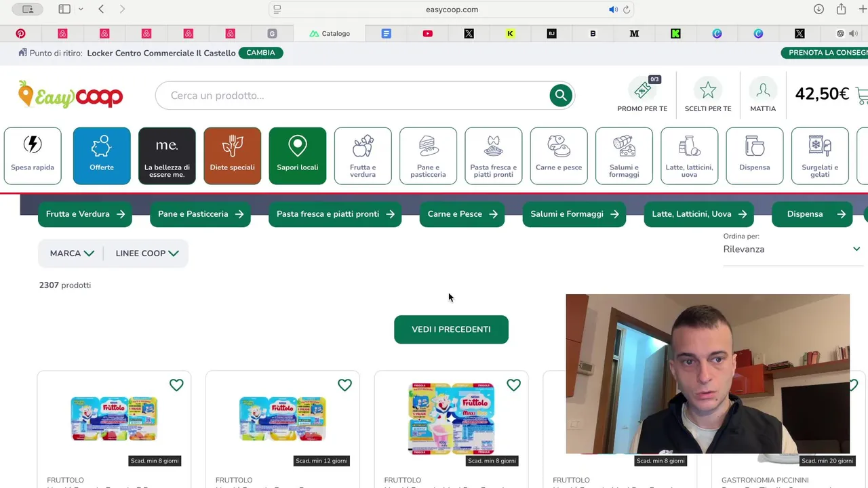Image resolution: width=868 pixels, height=488 pixels.
Task: Go back in Safari history
Action: pos(101,9)
